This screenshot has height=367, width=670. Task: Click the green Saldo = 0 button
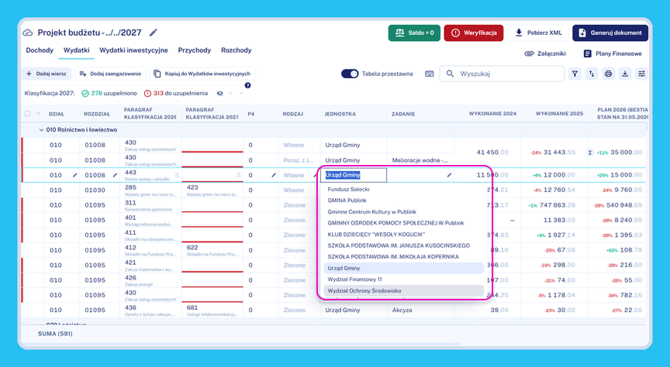click(x=414, y=33)
